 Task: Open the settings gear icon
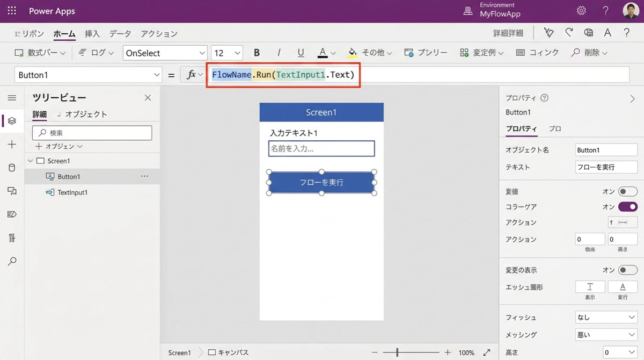click(581, 11)
